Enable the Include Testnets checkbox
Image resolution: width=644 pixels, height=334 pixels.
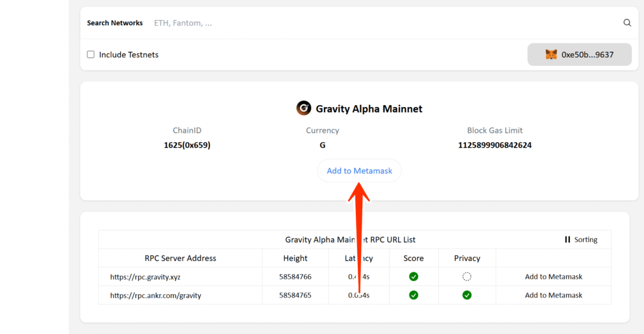point(91,54)
